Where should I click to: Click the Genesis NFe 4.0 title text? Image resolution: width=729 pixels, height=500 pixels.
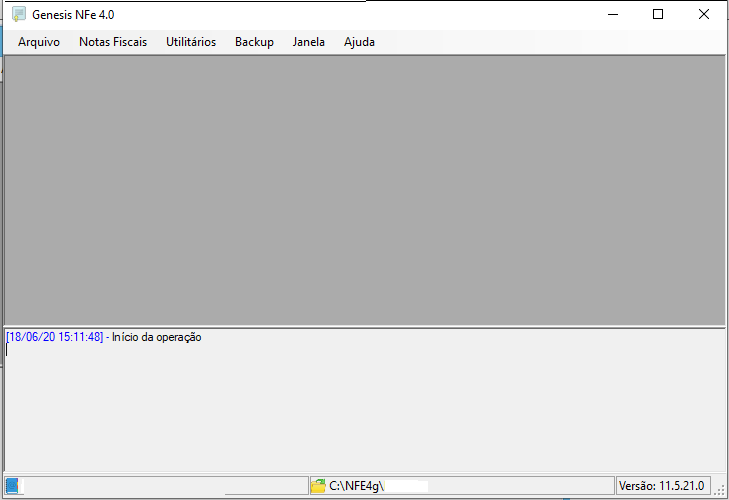click(x=73, y=15)
